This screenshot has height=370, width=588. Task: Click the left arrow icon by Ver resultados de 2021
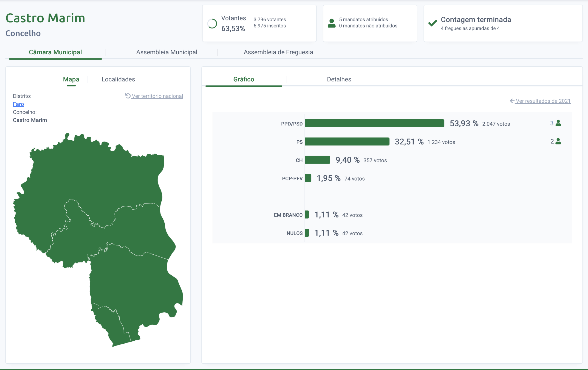click(x=512, y=101)
